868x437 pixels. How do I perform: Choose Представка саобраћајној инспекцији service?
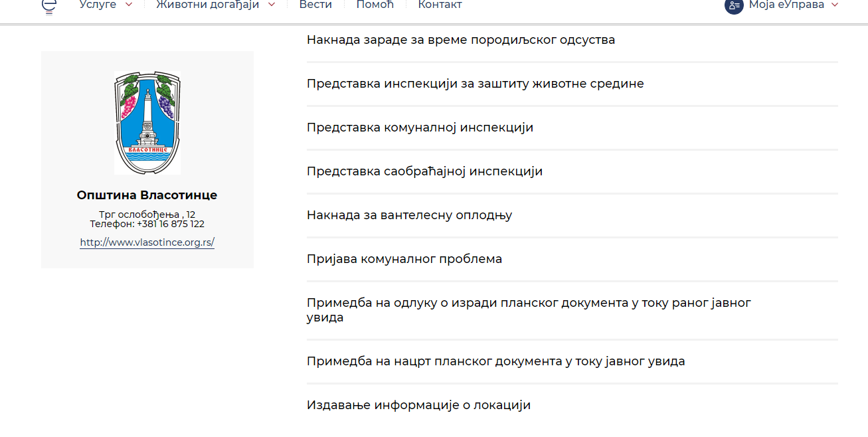point(424,171)
